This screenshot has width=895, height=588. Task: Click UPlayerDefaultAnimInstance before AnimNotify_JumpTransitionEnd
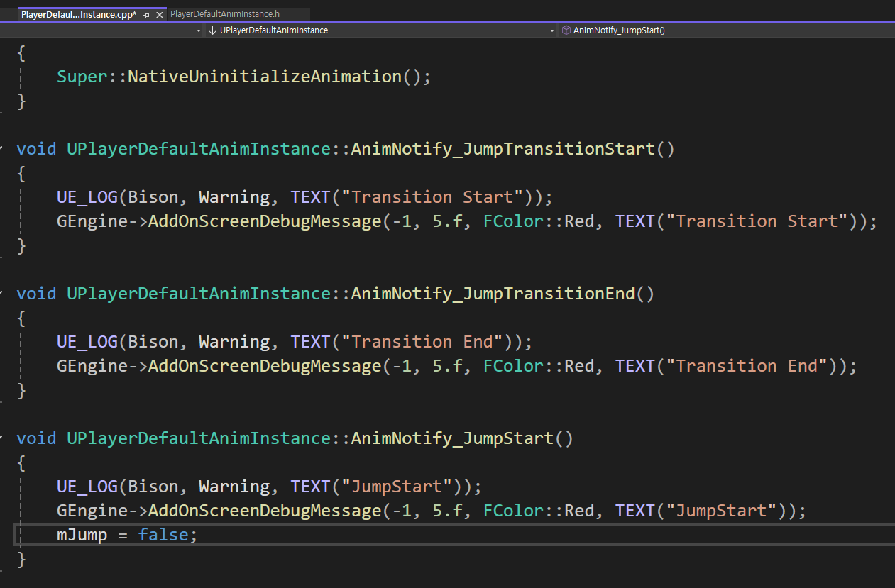pos(199,294)
